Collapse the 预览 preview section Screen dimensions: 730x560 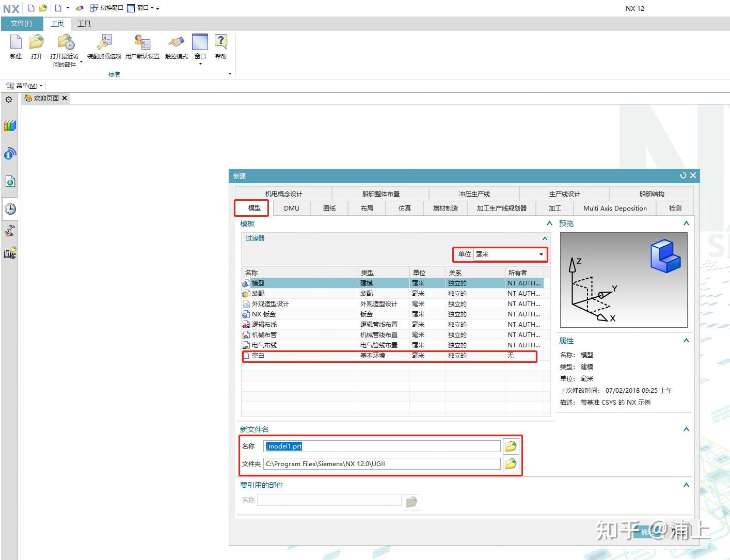pyautogui.click(x=686, y=223)
